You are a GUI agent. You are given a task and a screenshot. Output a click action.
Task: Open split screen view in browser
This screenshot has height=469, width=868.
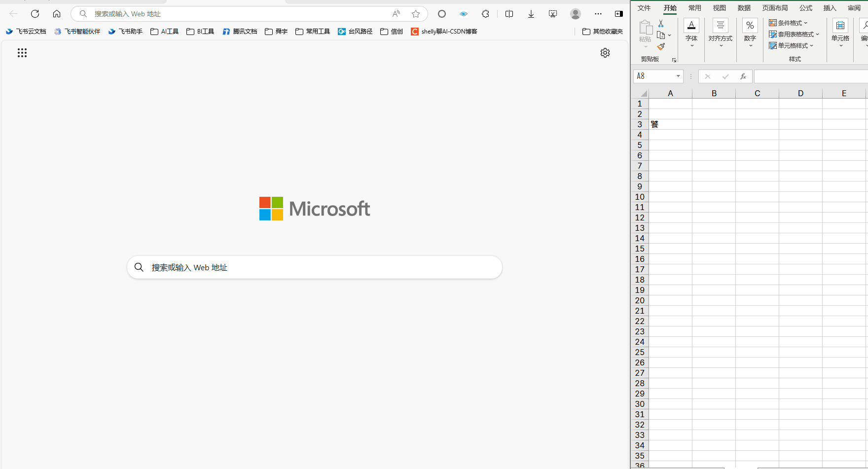(x=509, y=14)
